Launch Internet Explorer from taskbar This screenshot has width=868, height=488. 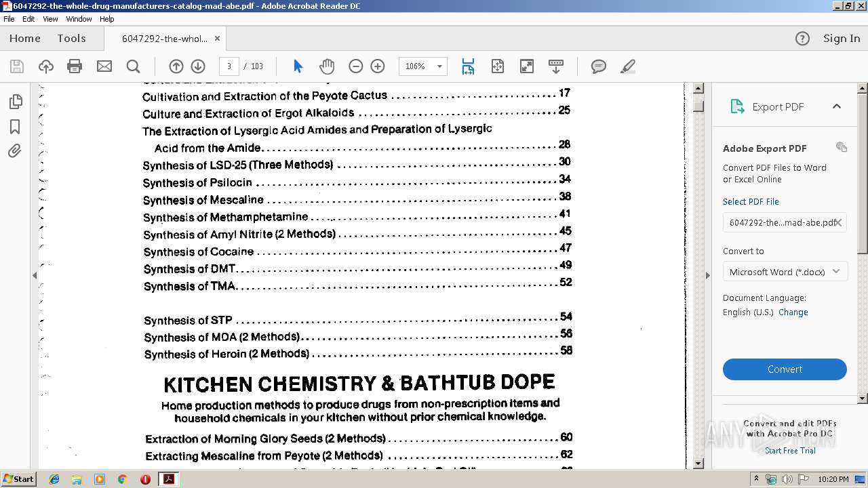[x=54, y=479]
